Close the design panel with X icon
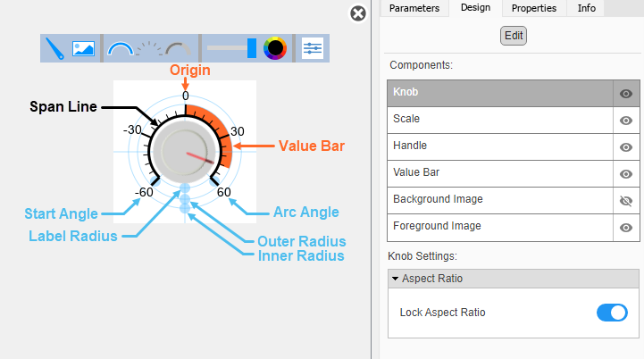The width and height of the screenshot is (644, 359). tap(357, 13)
